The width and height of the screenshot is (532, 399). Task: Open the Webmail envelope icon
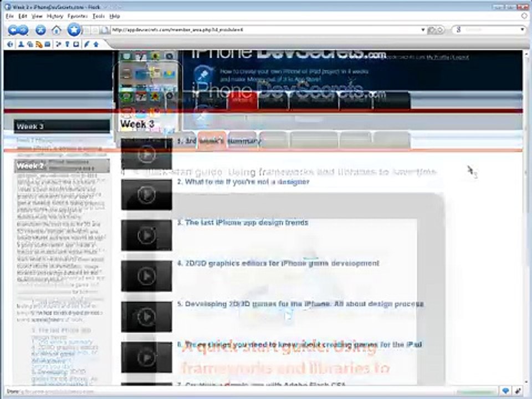[48, 44]
